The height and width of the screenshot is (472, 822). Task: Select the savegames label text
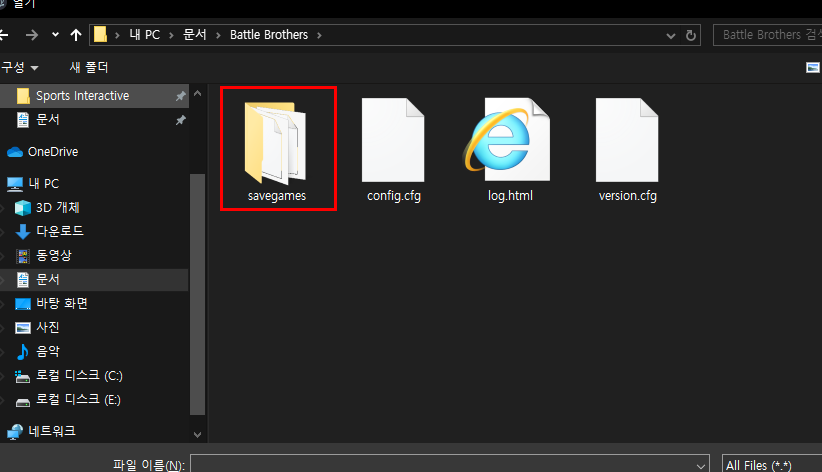click(277, 196)
